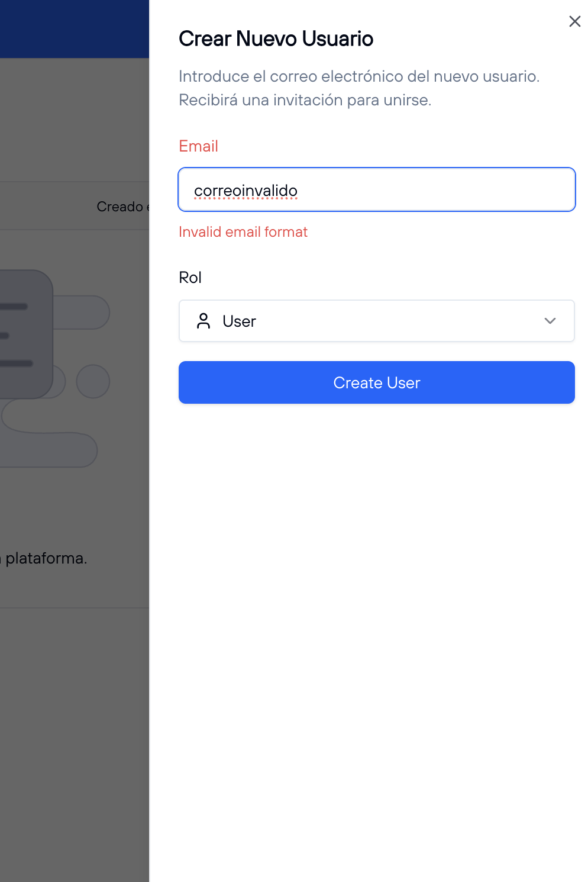Click the dimmed Creado column header

pos(120,207)
